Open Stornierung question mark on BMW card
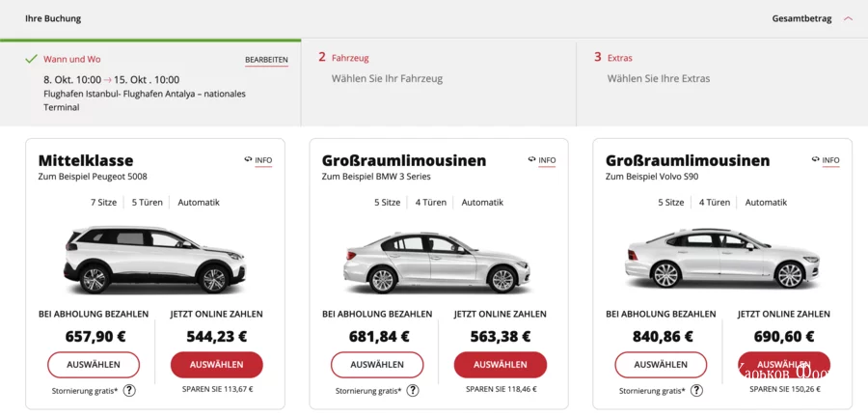 tap(413, 390)
